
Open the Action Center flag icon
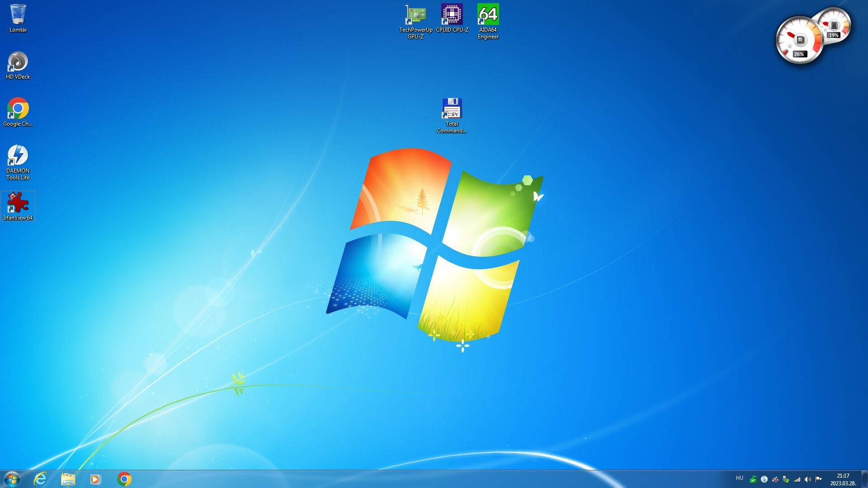click(x=819, y=479)
